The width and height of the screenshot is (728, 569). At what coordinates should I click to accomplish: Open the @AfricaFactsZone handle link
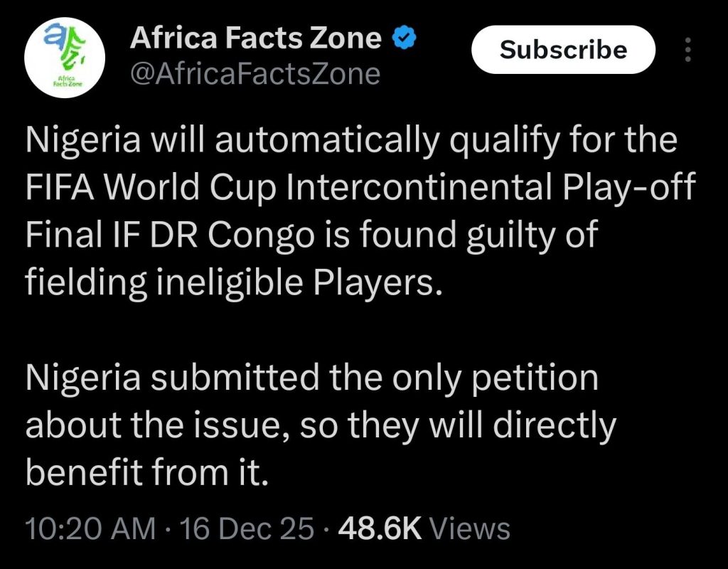(x=255, y=73)
